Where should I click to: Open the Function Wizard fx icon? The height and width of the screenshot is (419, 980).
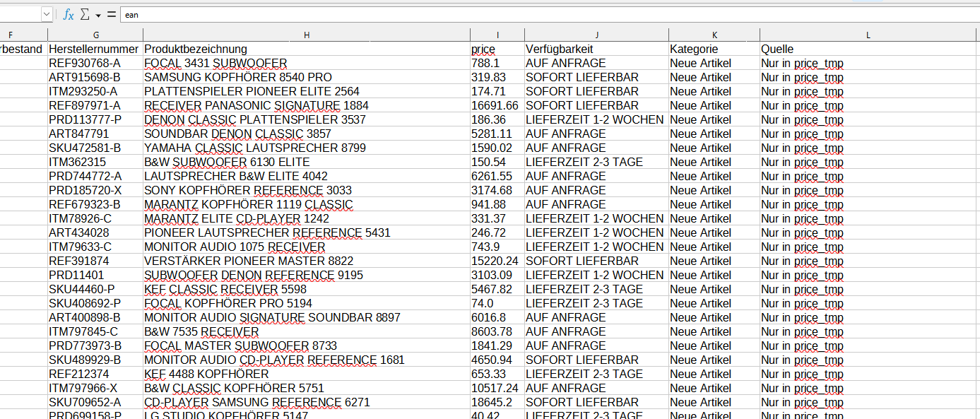(68, 15)
